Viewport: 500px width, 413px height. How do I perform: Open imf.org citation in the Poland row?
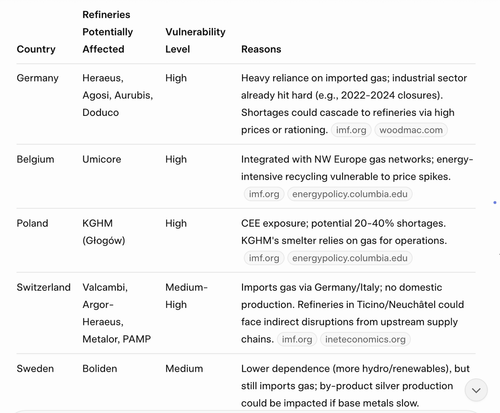264,258
